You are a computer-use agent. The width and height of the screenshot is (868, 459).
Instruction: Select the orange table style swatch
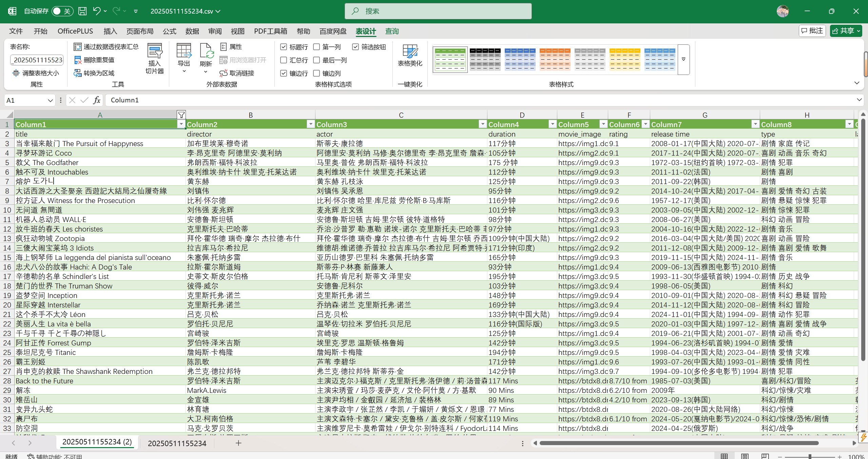[x=555, y=59]
